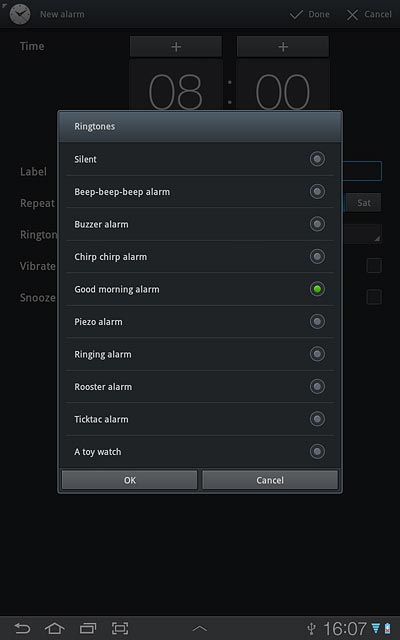Screen dimensions: 400x640
Task: Expand the mini apps tray arrow
Action: tap(200, 628)
